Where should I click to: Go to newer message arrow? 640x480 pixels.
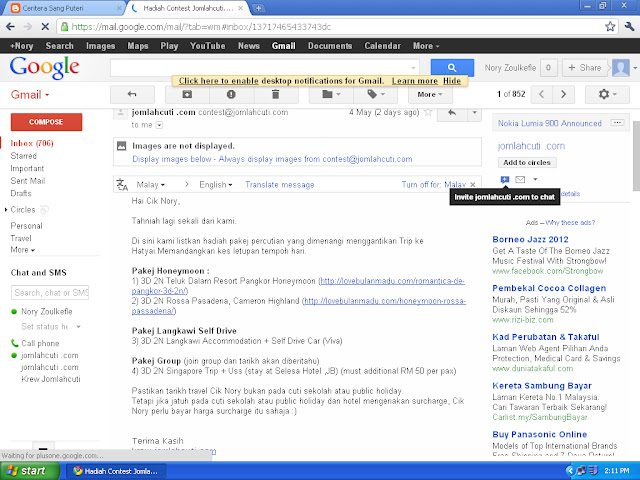pyautogui.click(x=542, y=95)
